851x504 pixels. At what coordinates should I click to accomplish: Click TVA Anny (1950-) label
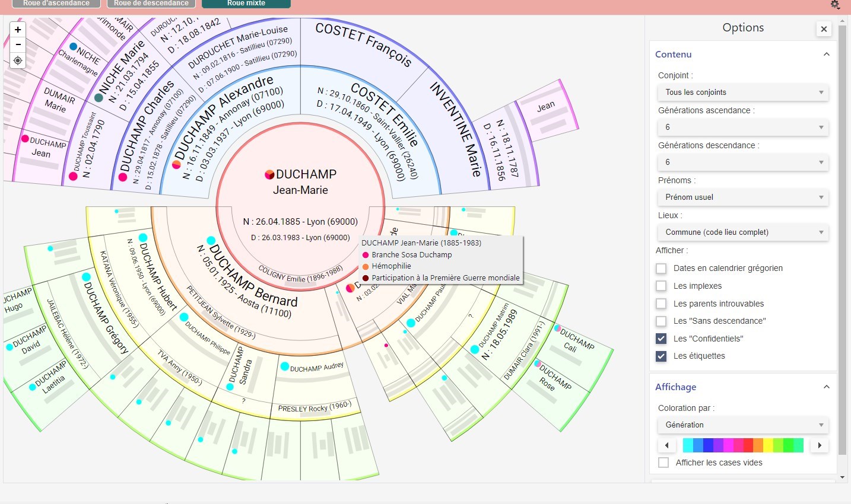point(180,368)
